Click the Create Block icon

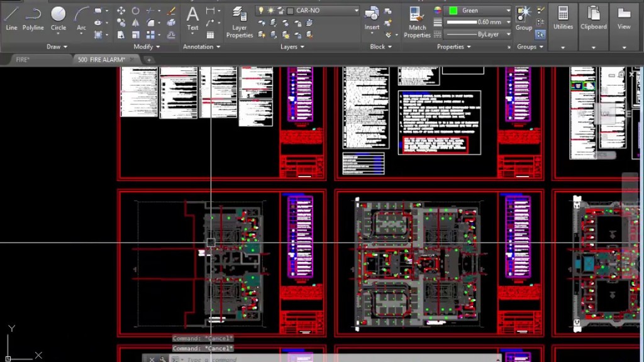point(387,11)
